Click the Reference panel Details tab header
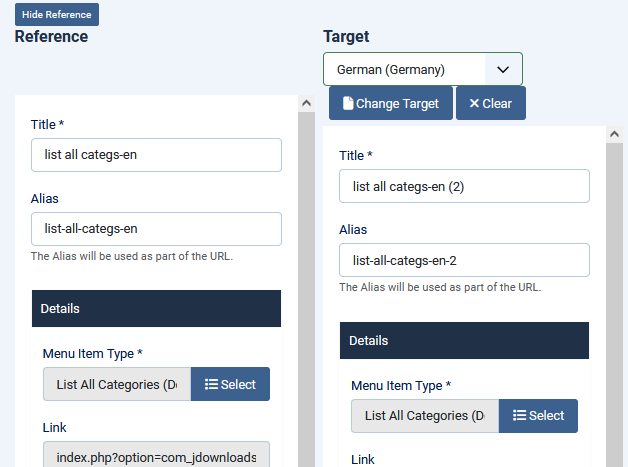Screen dimensions: 628x467 (156, 309)
